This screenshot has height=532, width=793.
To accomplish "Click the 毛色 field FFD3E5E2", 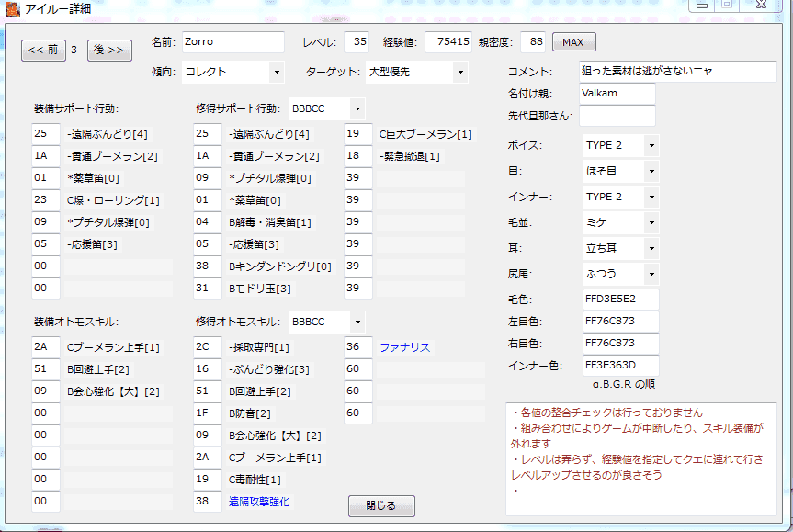I will click(621, 300).
